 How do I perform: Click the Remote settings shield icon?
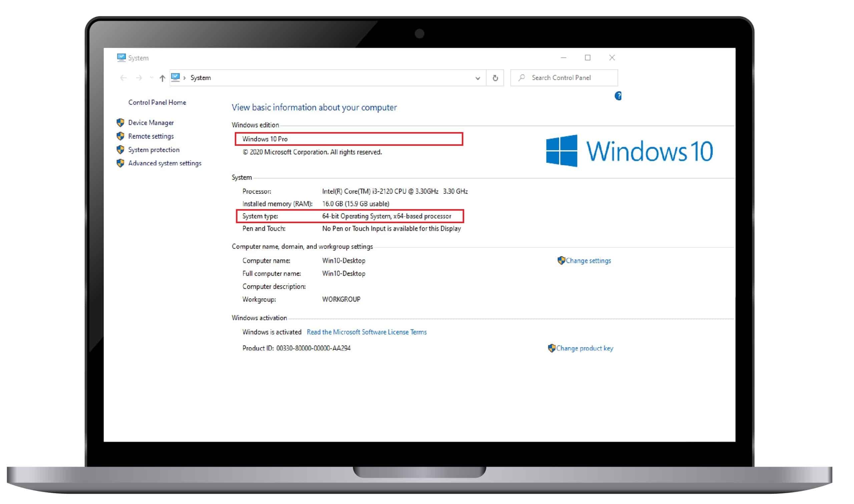[x=120, y=136]
